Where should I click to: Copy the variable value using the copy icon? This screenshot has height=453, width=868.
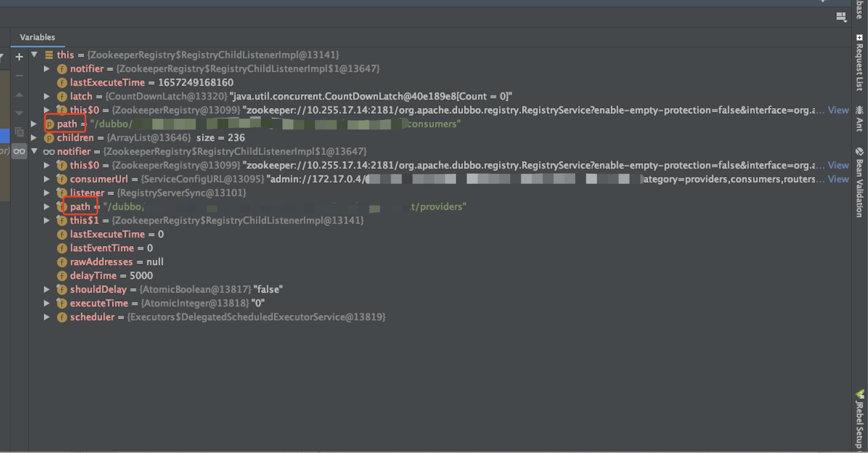19,132
